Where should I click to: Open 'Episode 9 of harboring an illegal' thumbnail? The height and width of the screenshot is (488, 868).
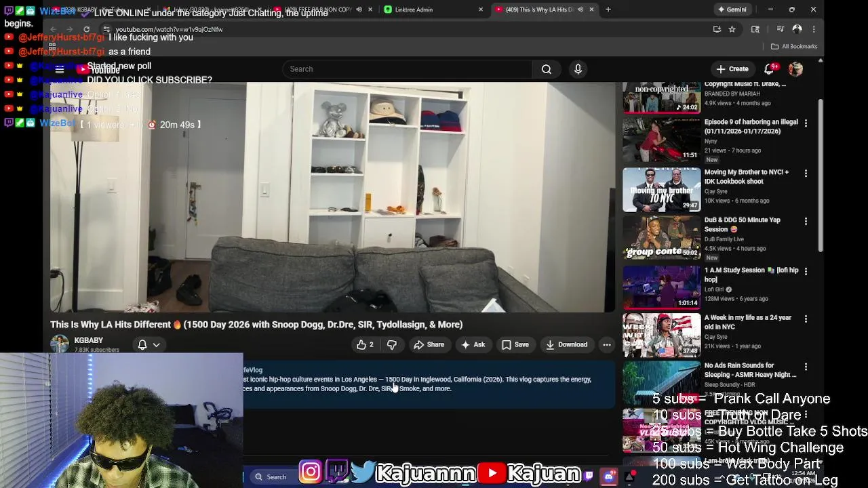pos(661,140)
